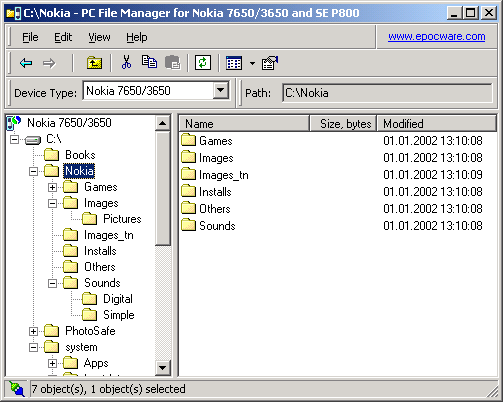Open the Properties toolbar icon

[270, 63]
